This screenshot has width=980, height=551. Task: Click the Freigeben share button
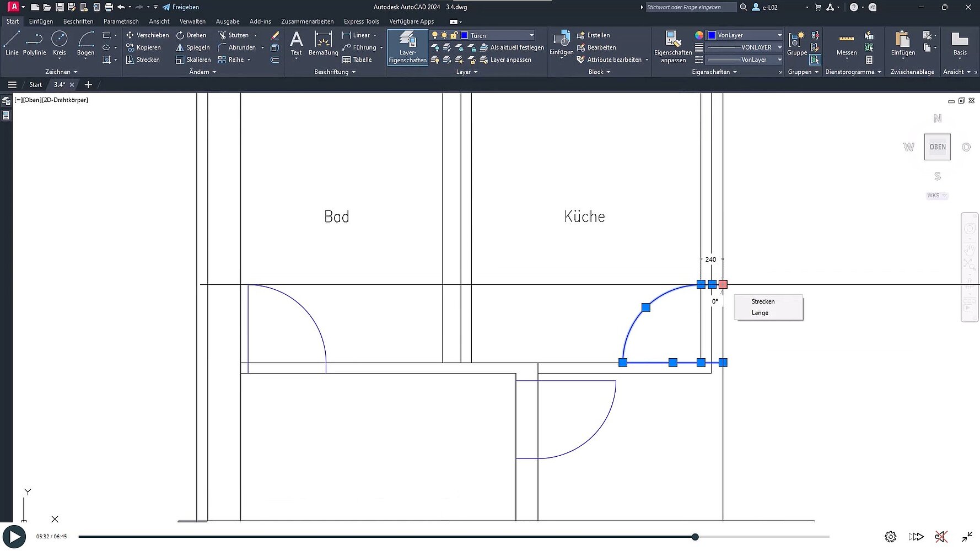181,7
